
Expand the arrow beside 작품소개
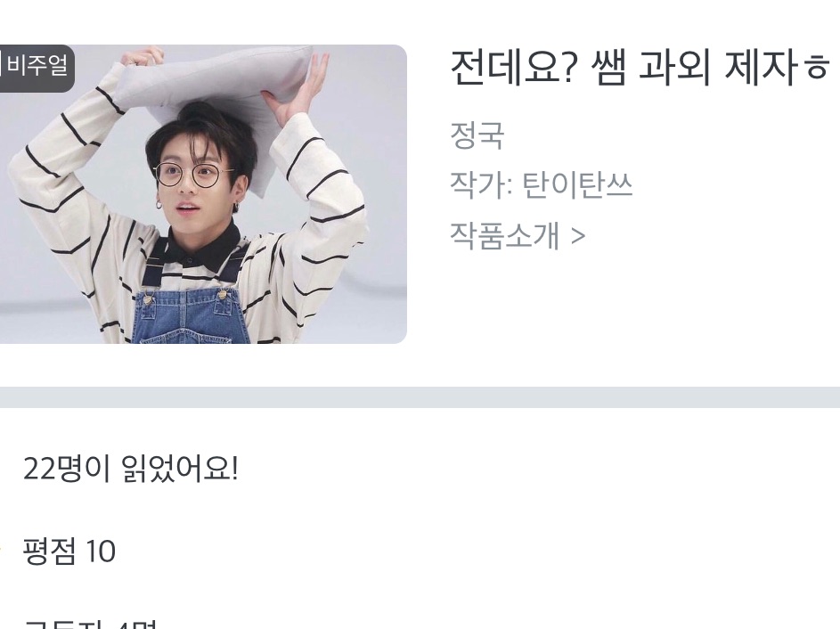(578, 236)
